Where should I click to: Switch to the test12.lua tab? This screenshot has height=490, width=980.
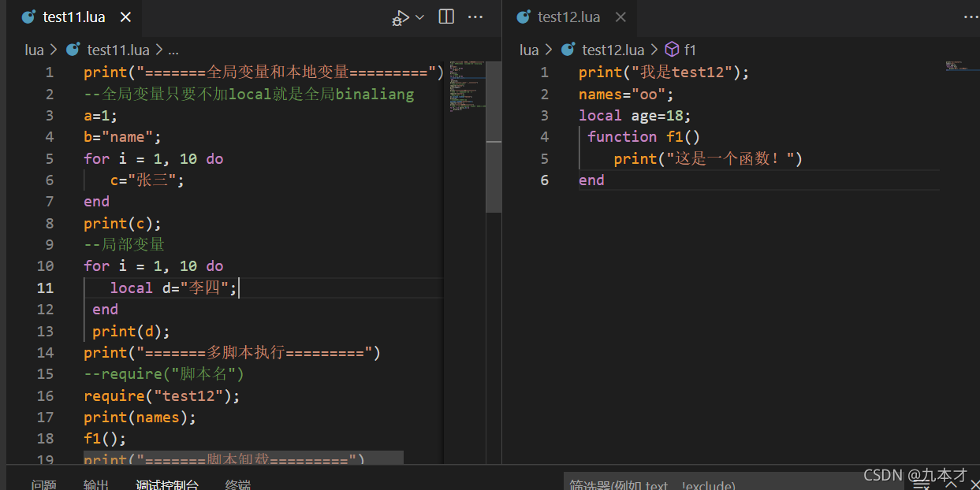click(568, 17)
